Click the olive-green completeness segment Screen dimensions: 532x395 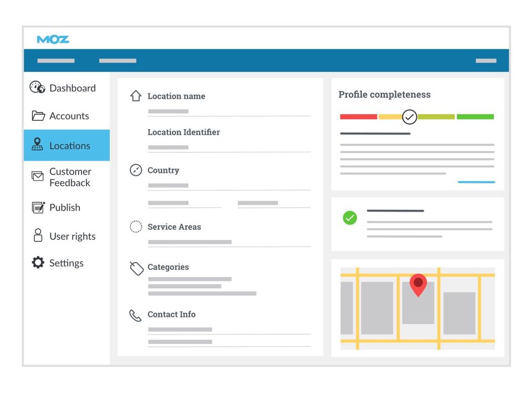point(436,117)
